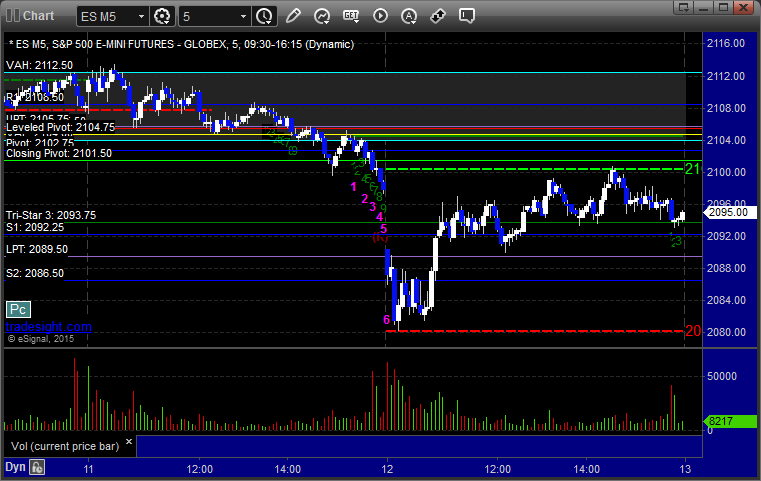Click the Closing Pivot: 2101.50 label
The height and width of the screenshot is (481, 761).
[x=59, y=153]
